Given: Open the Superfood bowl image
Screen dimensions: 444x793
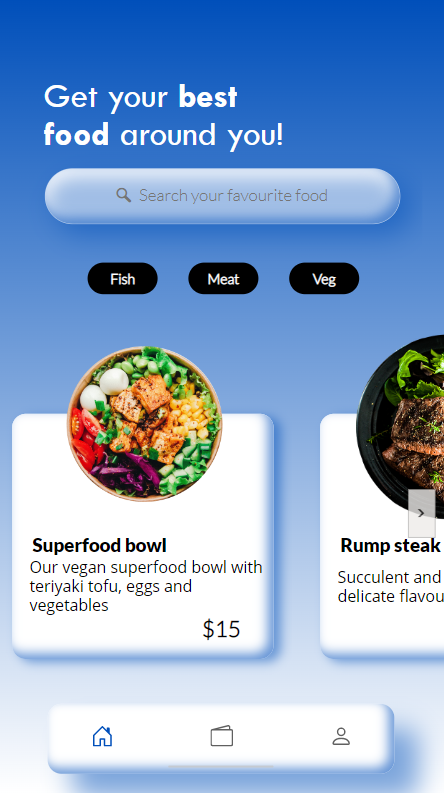Looking at the screenshot, I should pos(145,423).
